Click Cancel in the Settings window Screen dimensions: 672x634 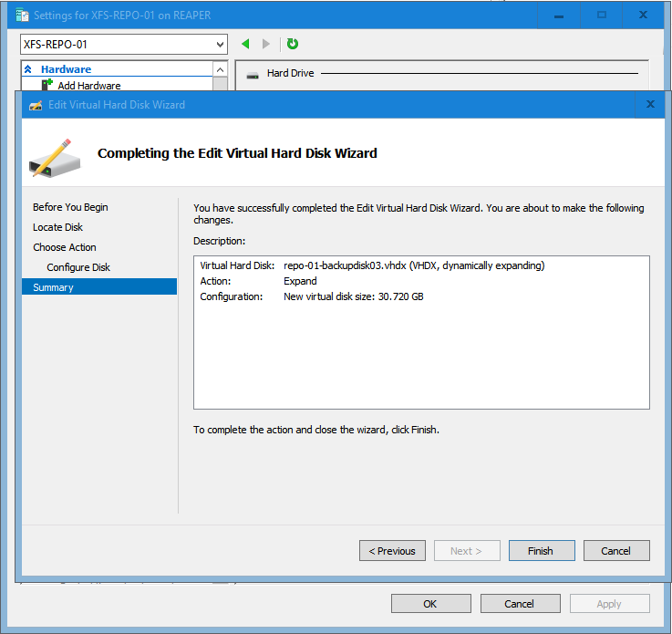point(520,604)
